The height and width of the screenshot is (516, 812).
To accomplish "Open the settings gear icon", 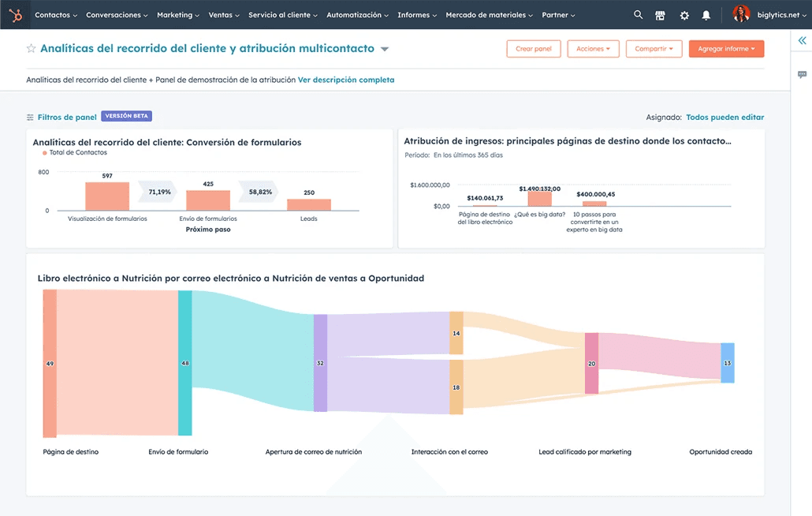I will (684, 16).
